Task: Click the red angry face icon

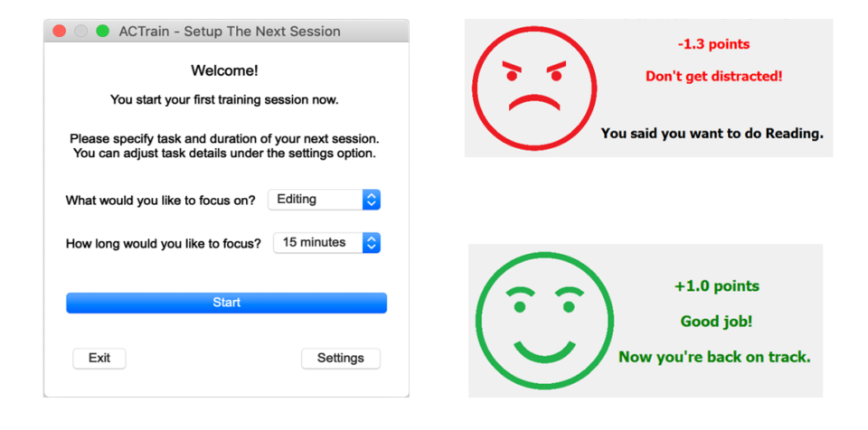Action: click(533, 87)
